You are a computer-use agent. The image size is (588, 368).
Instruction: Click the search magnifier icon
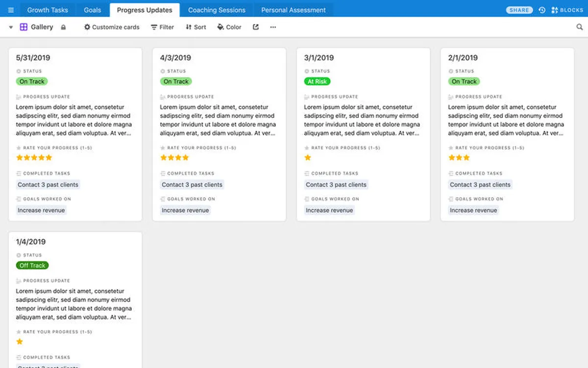coord(580,27)
